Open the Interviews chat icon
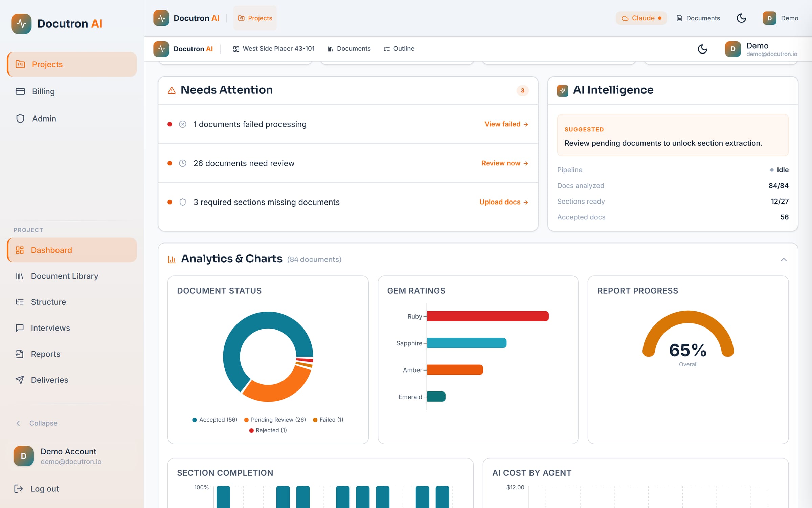The width and height of the screenshot is (812, 508). coord(20,328)
